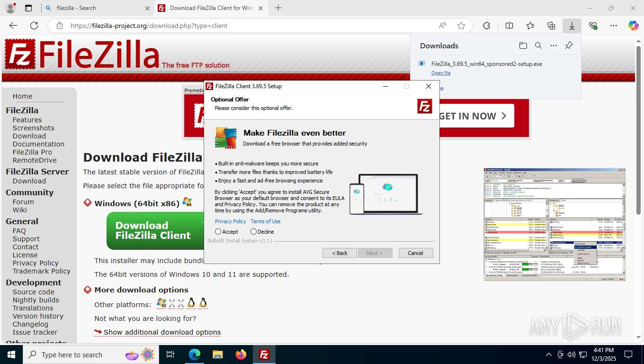Click the FileZilla logo banner
Viewport: 644px width, 364px height.
116,55
